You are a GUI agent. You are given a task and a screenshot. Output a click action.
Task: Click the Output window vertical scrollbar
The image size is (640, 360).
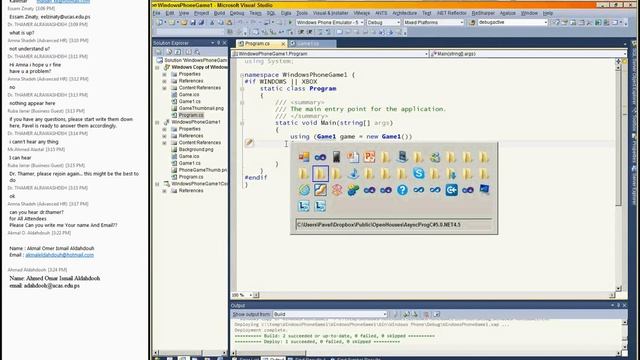click(624, 334)
